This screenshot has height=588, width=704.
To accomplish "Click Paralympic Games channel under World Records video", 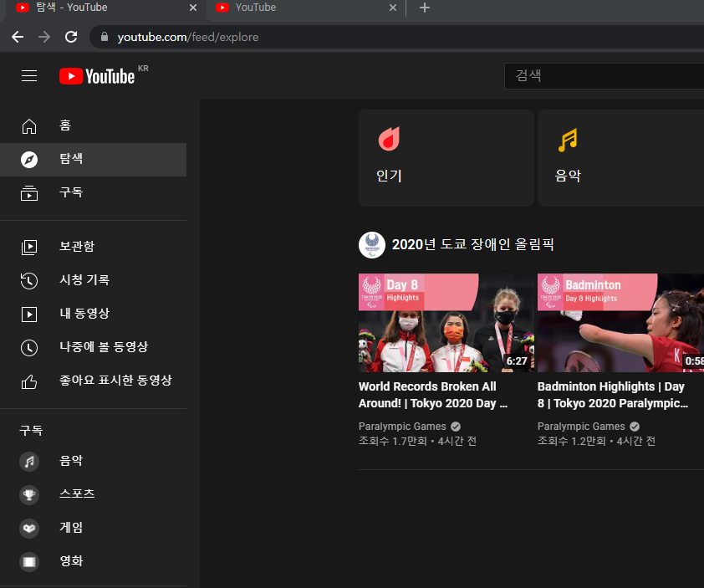I will coord(402,427).
